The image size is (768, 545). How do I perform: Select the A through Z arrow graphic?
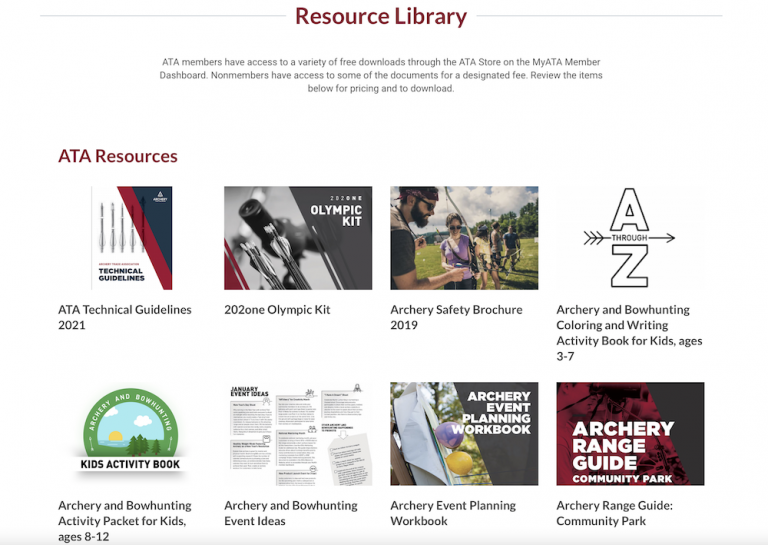click(630, 238)
